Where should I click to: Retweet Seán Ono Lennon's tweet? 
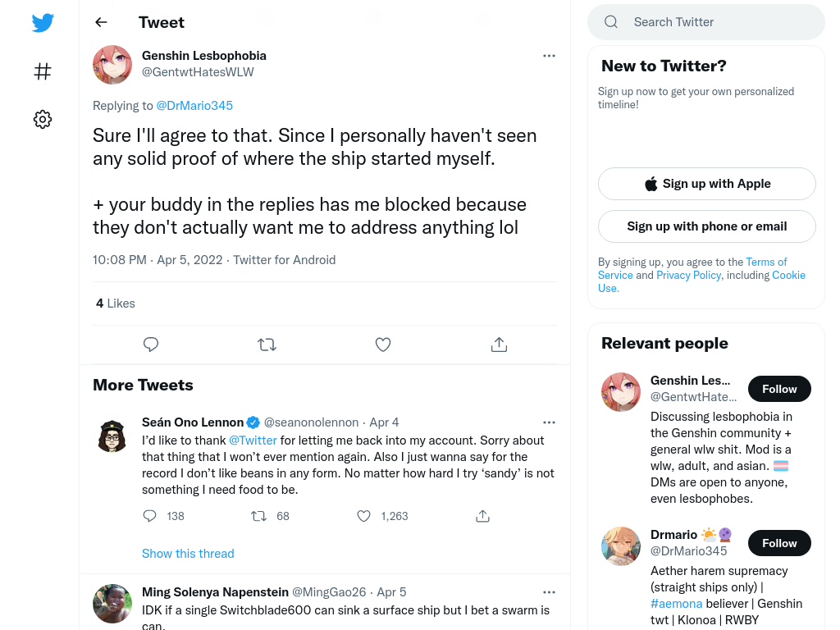click(258, 516)
